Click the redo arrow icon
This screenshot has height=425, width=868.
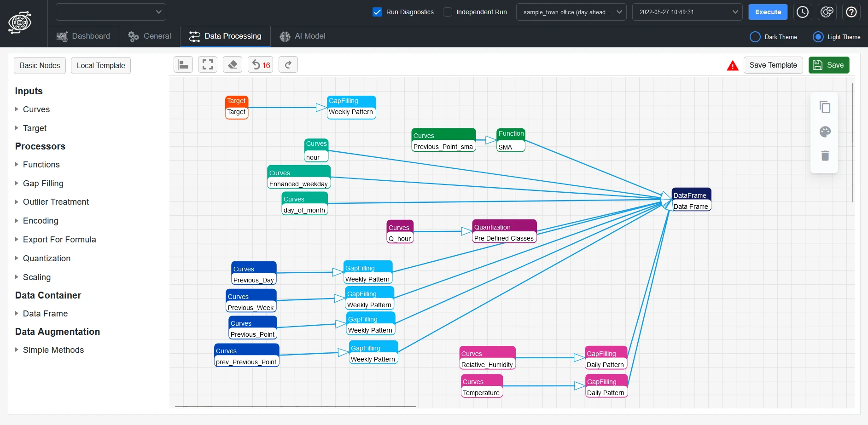[x=288, y=65]
